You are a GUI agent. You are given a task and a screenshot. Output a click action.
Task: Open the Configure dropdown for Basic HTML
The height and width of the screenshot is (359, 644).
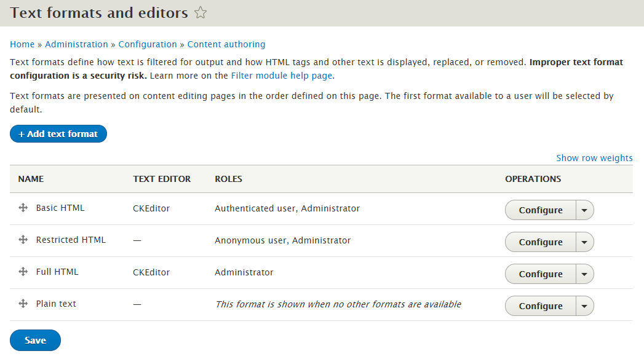[x=583, y=210]
